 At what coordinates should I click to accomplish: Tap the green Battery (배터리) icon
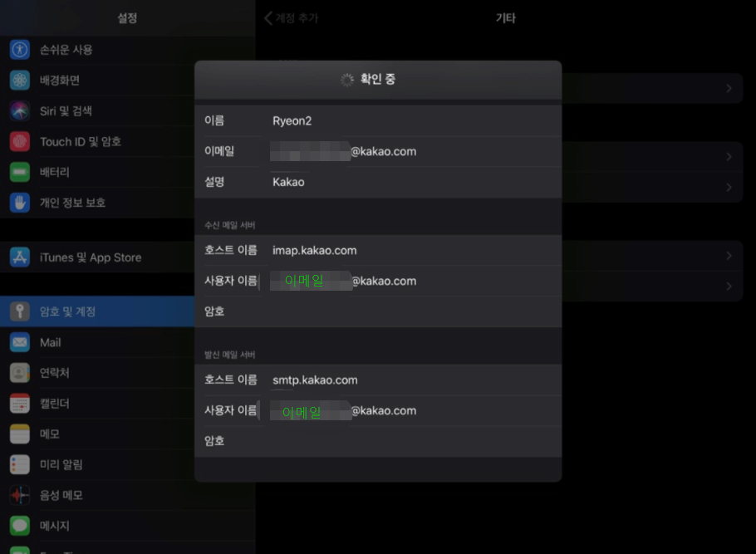(20, 172)
